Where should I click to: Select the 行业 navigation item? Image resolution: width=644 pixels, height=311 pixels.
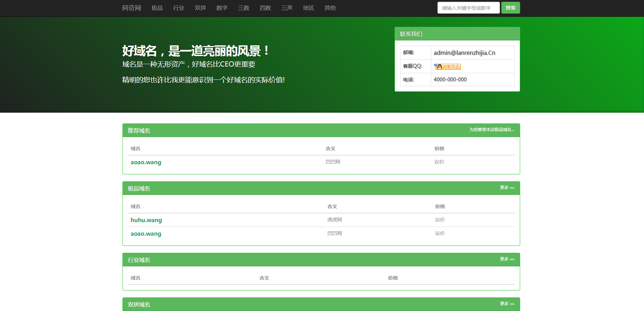point(179,8)
